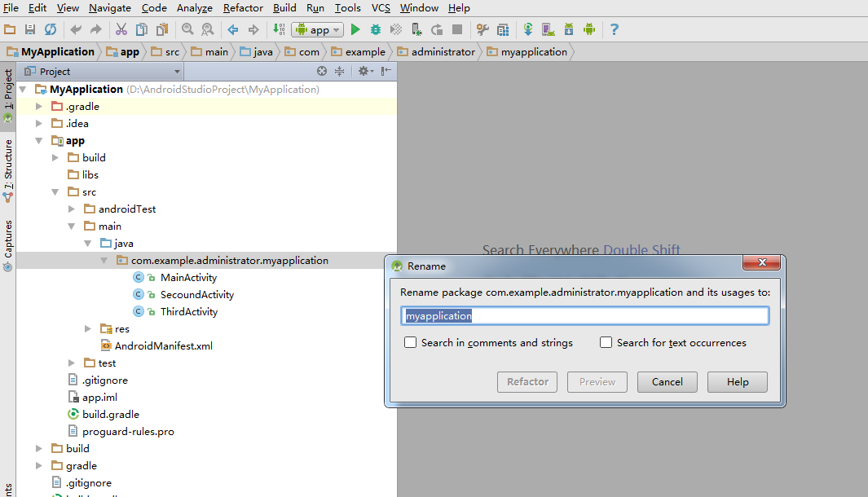The width and height of the screenshot is (868, 497).
Task: Navigate Forward with the right arrow icon
Action: click(253, 29)
